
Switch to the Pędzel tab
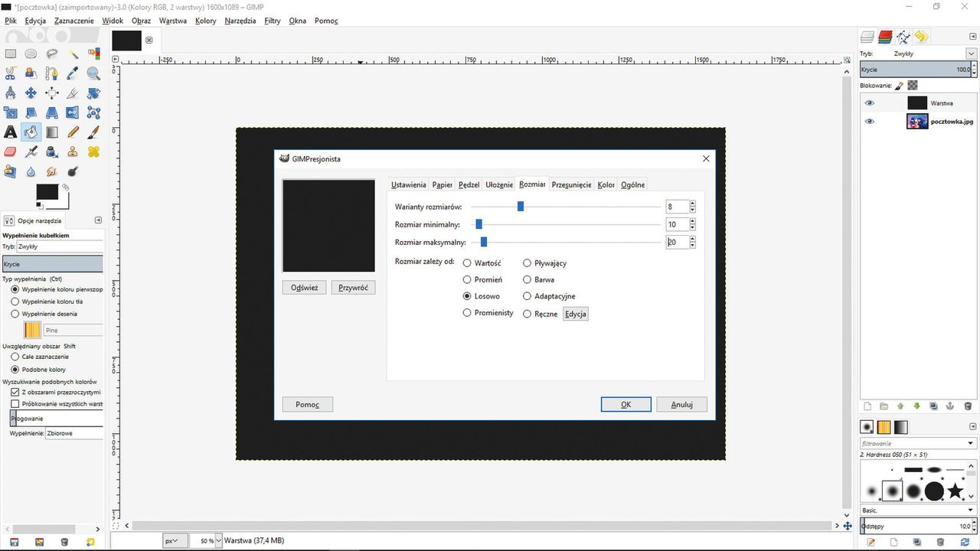coord(469,184)
